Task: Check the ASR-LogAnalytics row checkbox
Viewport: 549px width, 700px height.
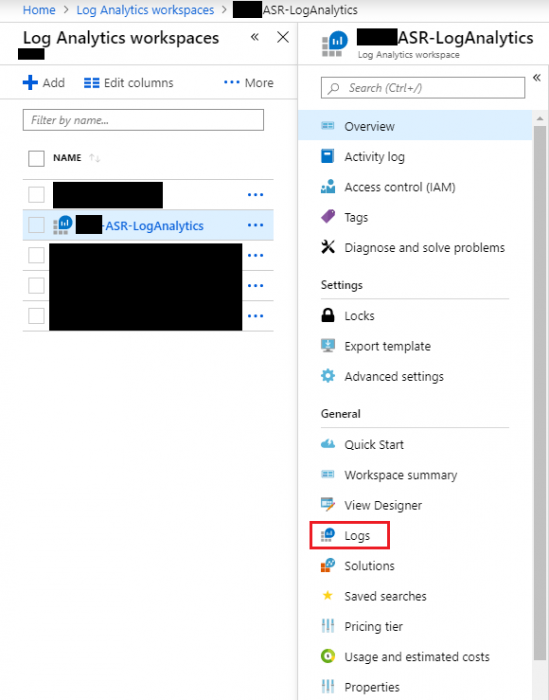Action: pyautogui.click(x=36, y=225)
